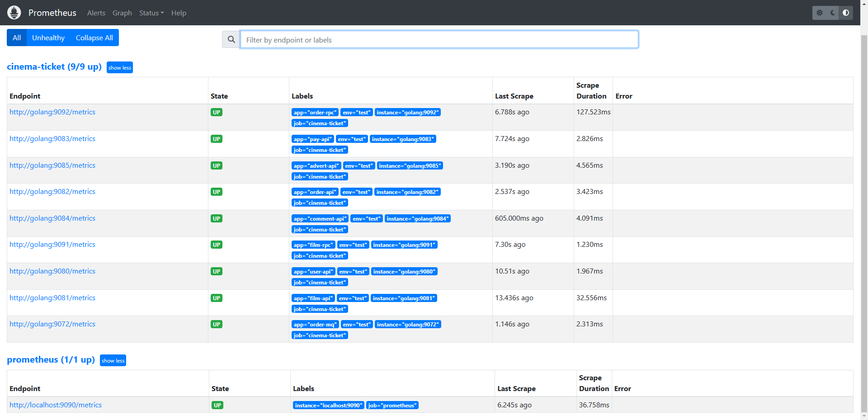
Task: Select the 13.436s ago last scrape value
Action: pos(514,298)
